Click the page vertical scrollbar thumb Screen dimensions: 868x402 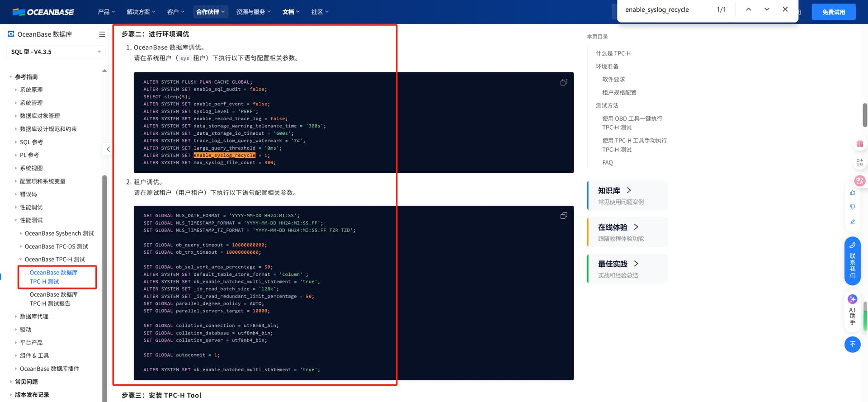[x=865, y=115]
